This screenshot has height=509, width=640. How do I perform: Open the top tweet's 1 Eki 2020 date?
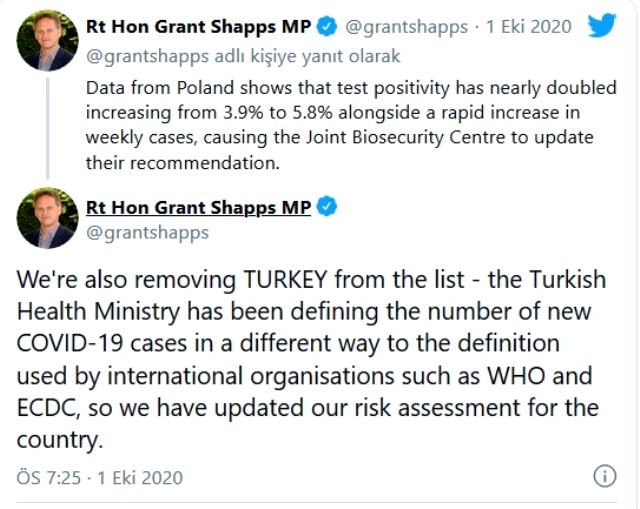pyautogui.click(x=529, y=26)
